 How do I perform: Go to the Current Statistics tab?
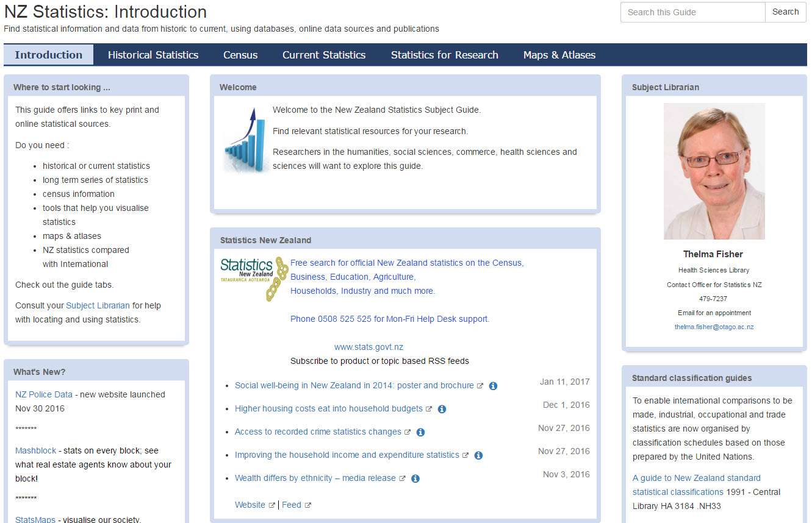324,55
